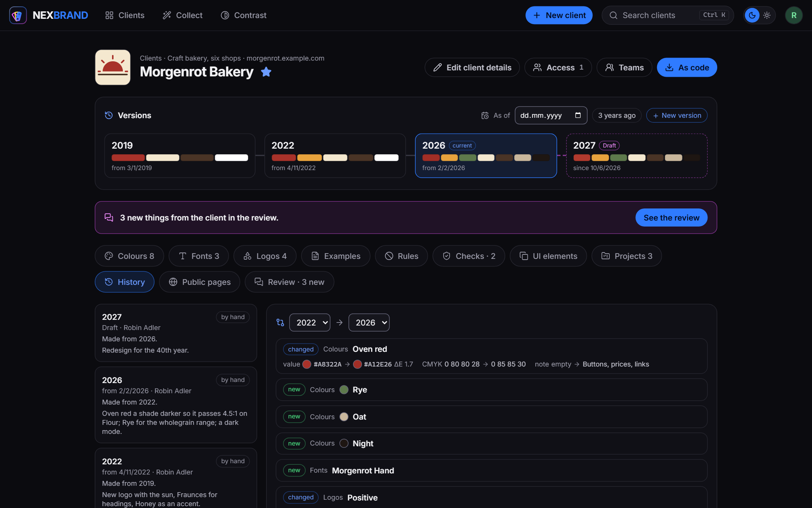This screenshot has height=508, width=812.
Task: Click Edit client details button
Action: [472, 67]
